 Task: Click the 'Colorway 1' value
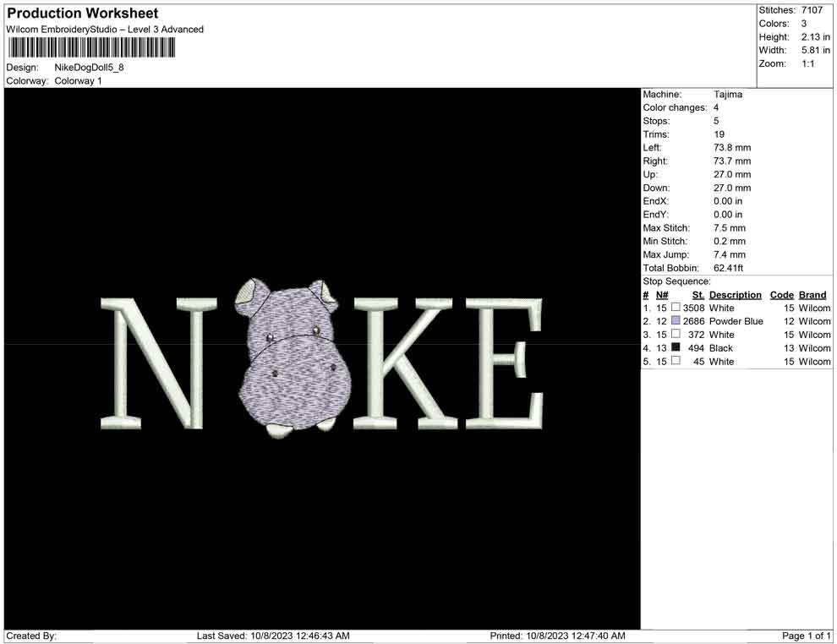pyautogui.click(x=78, y=81)
